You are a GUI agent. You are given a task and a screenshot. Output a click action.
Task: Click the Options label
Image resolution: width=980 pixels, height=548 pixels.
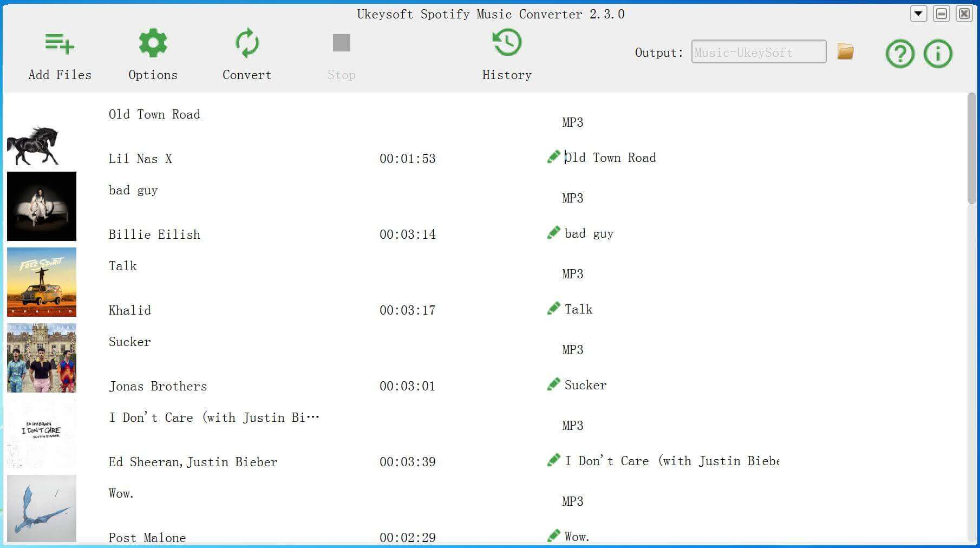[153, 75]
